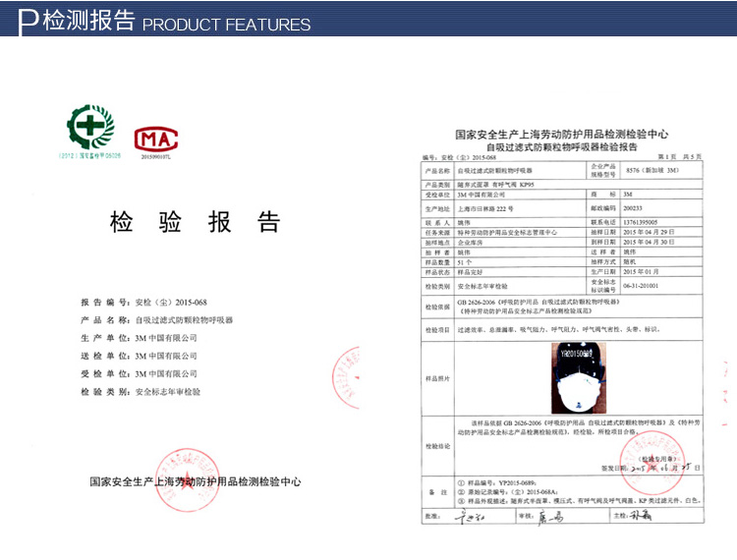737x560 pixels.
Task: Click the P letter icon in header
Action: pos(29,21)
